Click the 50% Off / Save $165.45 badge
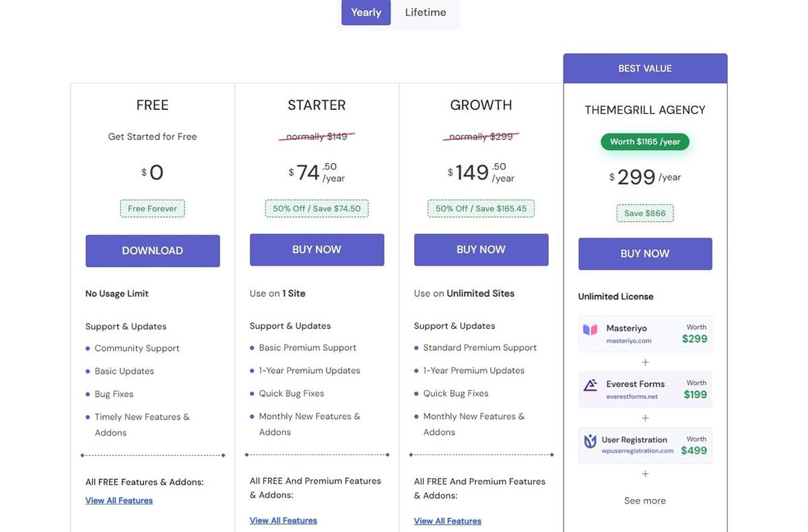This screenshot has height=532, width=808. [x=481, y=209]
